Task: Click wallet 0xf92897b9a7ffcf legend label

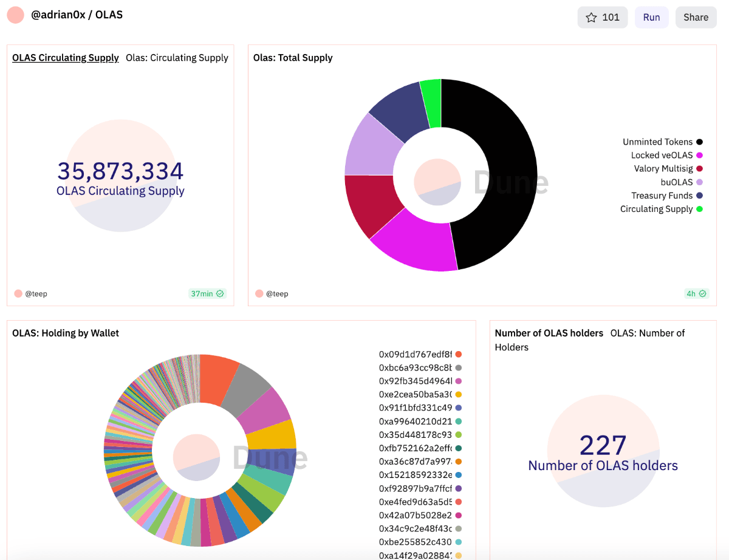Action: (416, 488)
